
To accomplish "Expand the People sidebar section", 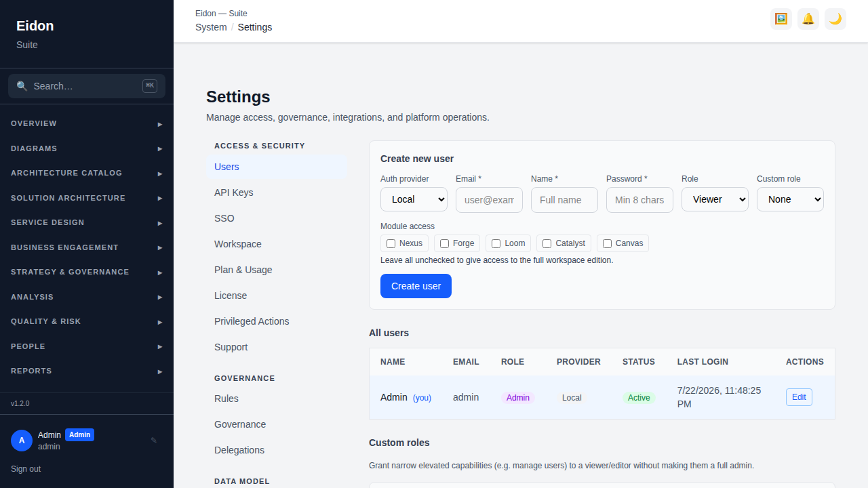I will 87,346.
